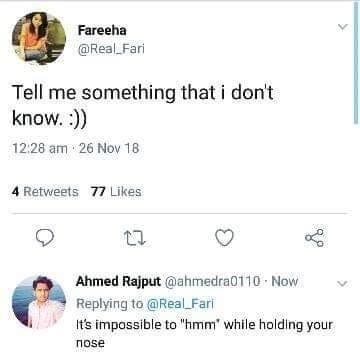The width and height of the screenshot is (360, 360).
Task: Open Ahmed Rajput's profile picture
Action: pos(39,302)
